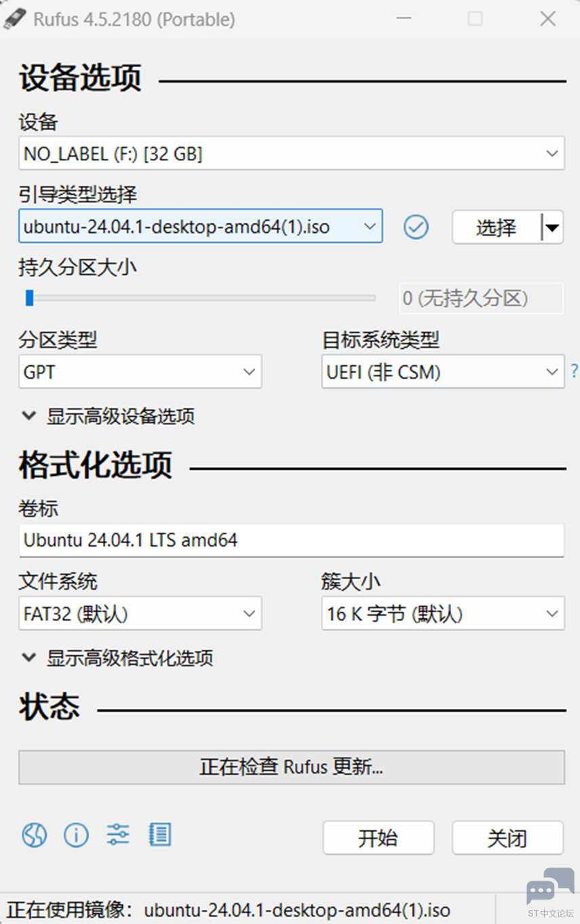Click the blue question mark help icon
This screenshot has width=580, height=924.
pyautogui.click(x=574, y=371)
